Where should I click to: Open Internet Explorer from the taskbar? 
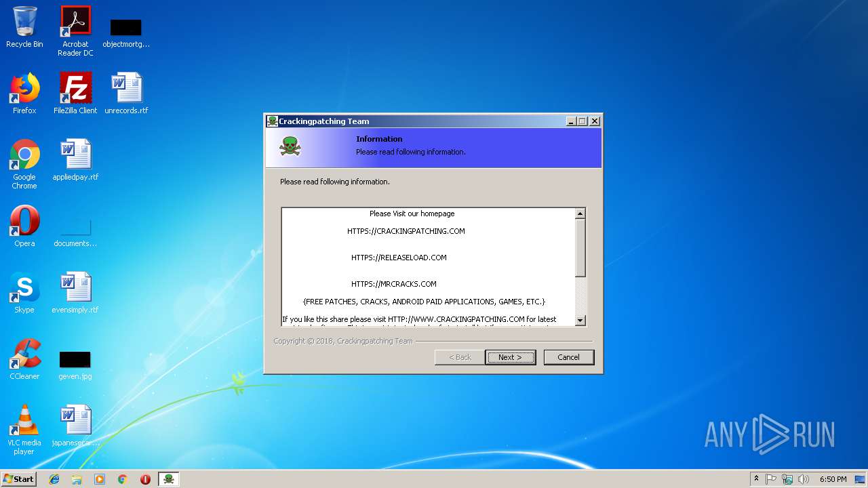click(x=54, y=479)
